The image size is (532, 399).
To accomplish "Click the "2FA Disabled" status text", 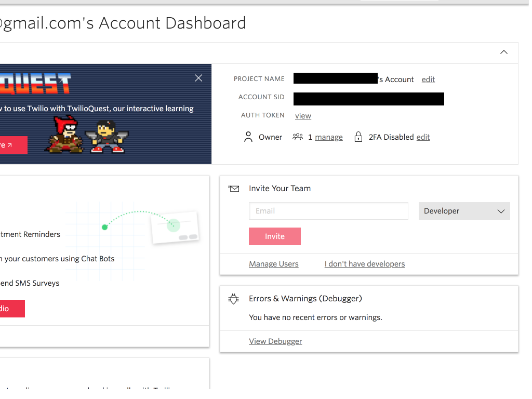I will tap(391, 137).
